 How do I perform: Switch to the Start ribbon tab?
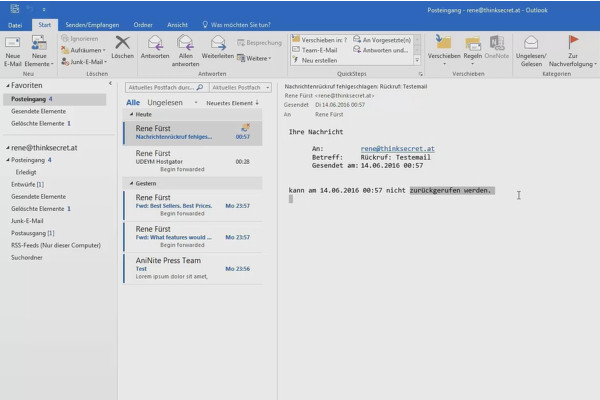(44, 24)
